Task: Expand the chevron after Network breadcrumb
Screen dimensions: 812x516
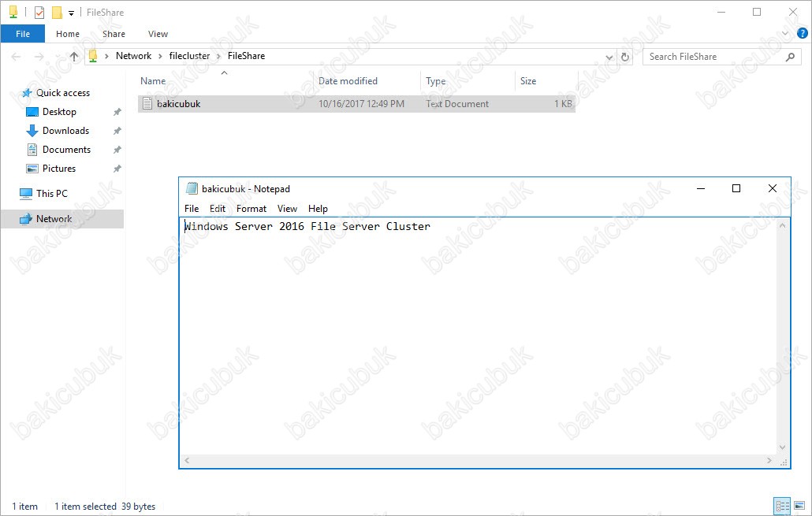Action: (161, 57)
